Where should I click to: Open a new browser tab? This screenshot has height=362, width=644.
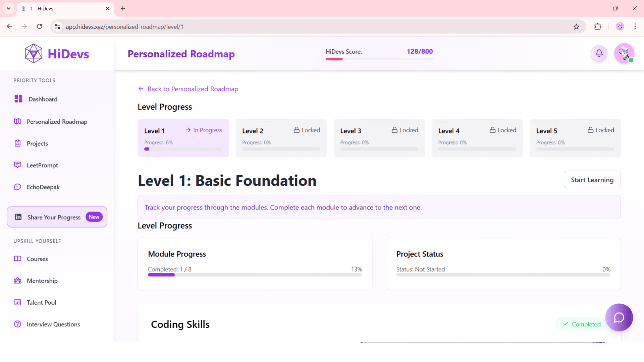[x=123, y=8]
